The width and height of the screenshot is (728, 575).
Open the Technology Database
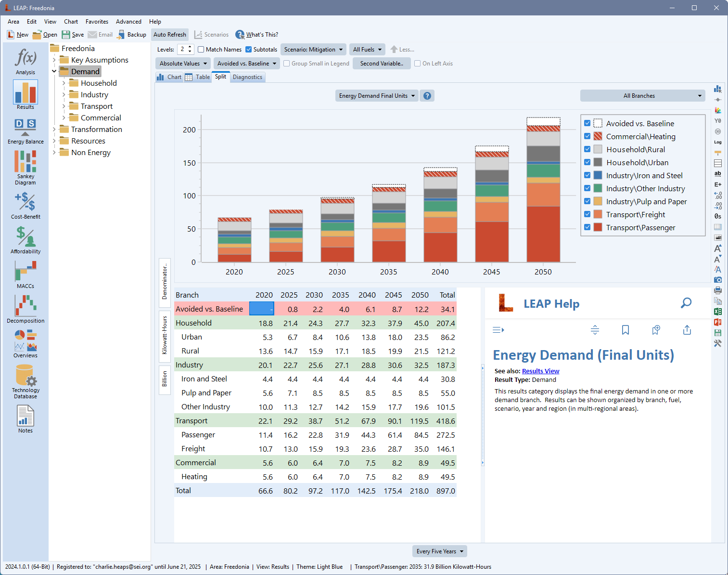pos(26,381)
